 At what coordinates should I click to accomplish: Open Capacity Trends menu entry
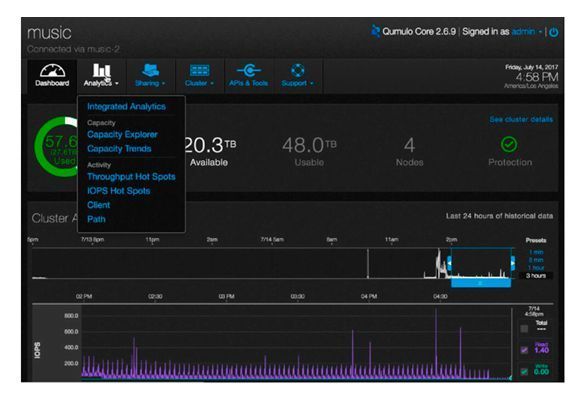point(119,149)
